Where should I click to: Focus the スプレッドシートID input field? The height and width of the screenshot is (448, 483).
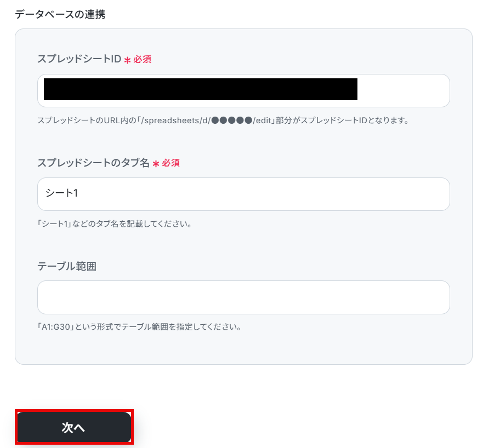[243, 90]
